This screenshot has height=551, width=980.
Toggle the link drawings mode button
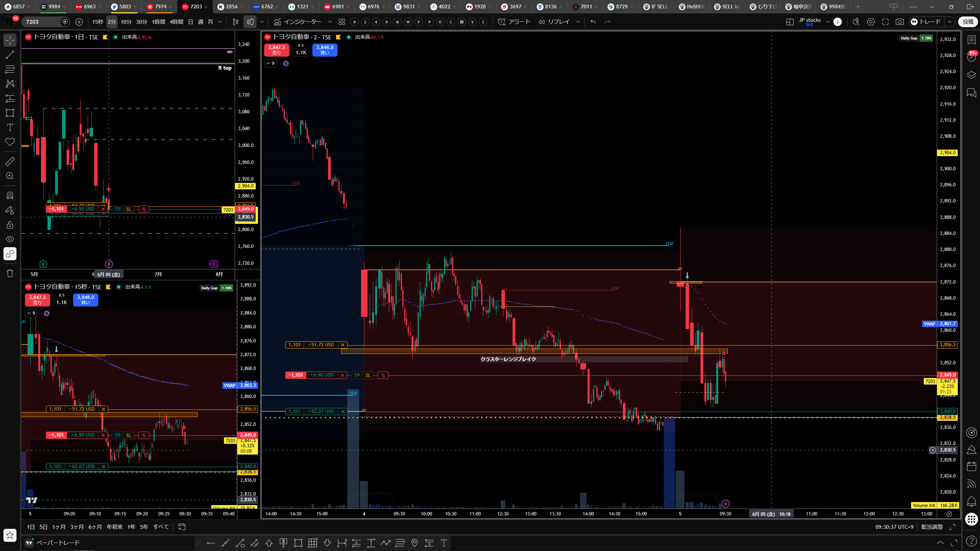click(10, 254)
